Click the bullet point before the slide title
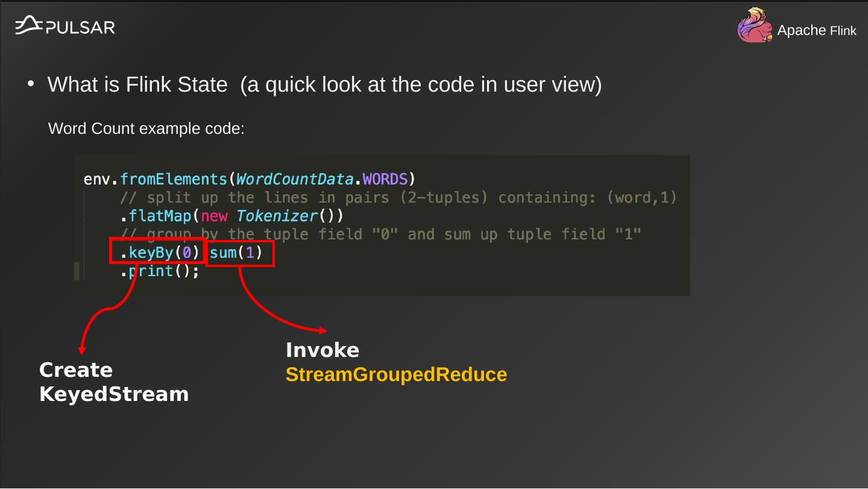868x489 pixels. click(31, 84)
